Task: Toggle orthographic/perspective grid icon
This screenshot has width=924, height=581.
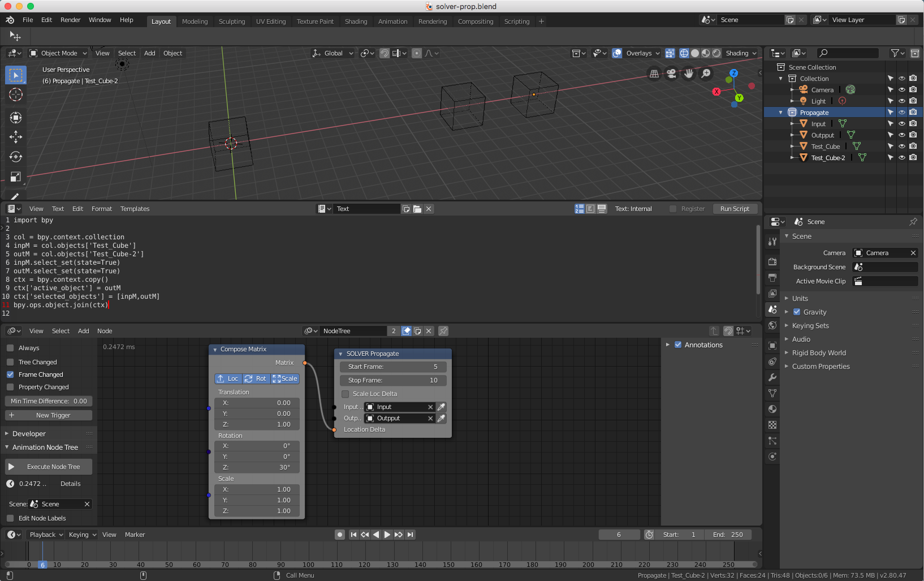Action: 654,74
